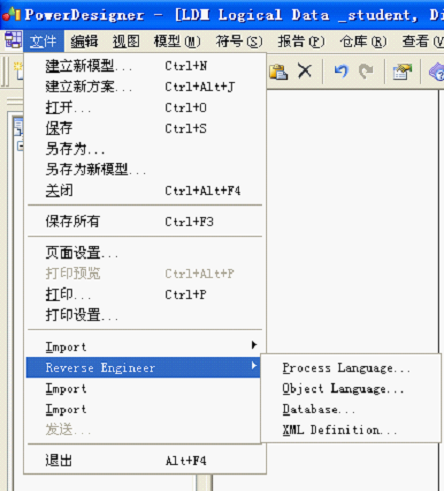
Task: Open the 仓库(R) menu
Action: (x=363, y=41)
